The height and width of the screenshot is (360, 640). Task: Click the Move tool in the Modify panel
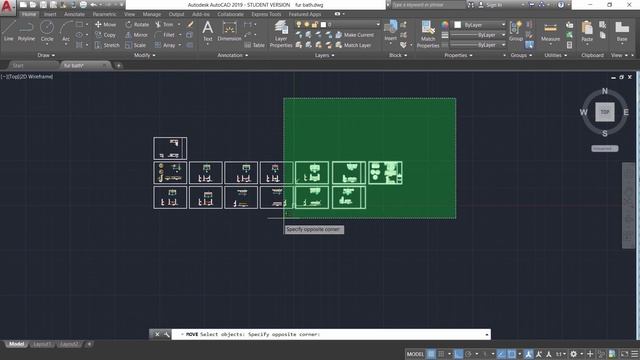point(106,24)
